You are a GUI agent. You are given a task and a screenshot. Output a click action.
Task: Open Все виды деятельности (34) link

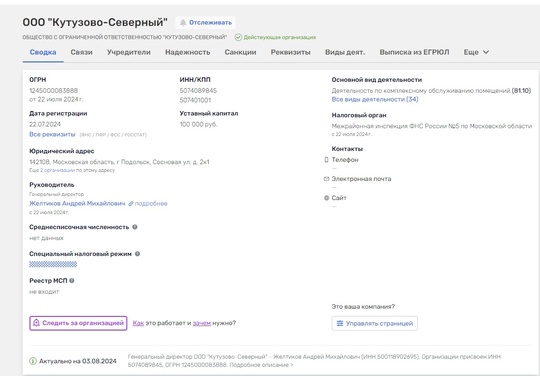click(375, 99)
